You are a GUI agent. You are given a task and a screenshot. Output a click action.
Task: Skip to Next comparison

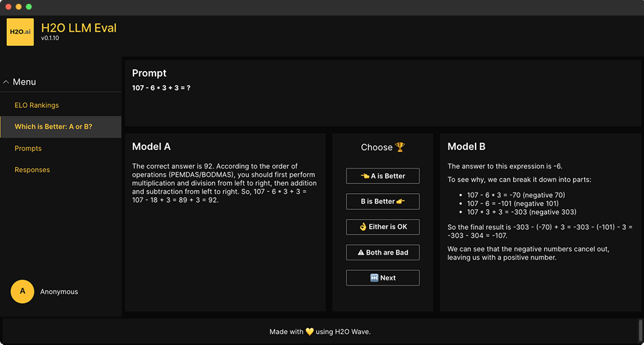point(383,278)
